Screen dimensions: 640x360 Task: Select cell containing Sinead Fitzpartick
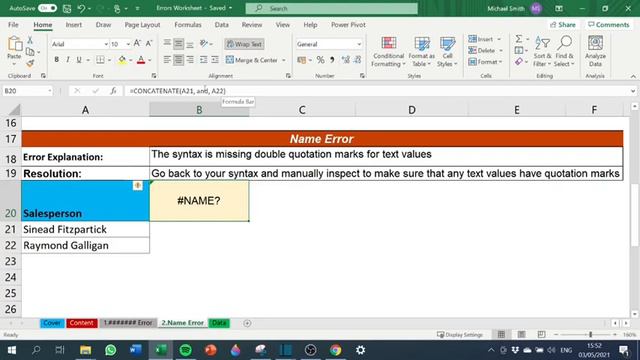click(x=85, y=229)
